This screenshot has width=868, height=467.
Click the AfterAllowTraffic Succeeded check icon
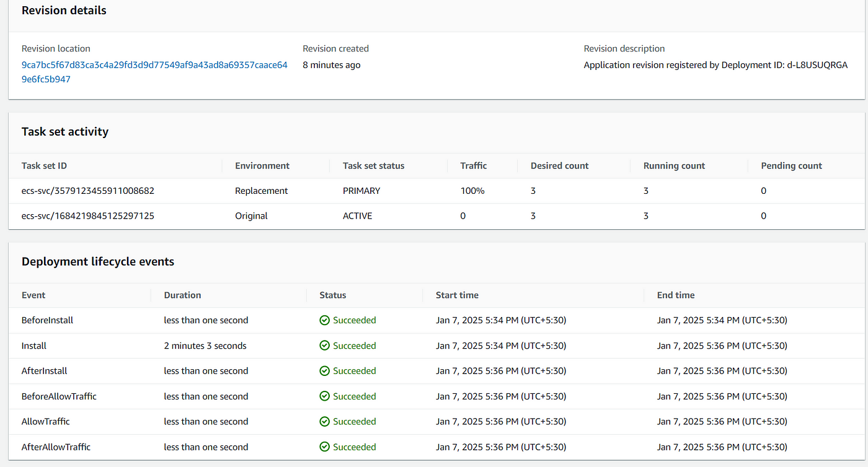point(324,447)
